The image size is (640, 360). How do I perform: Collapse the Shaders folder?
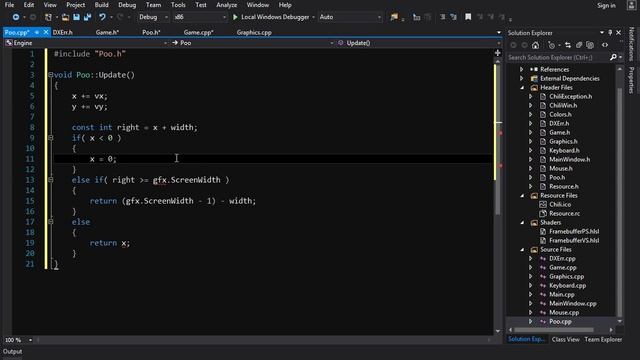click(x=522, y=223)
